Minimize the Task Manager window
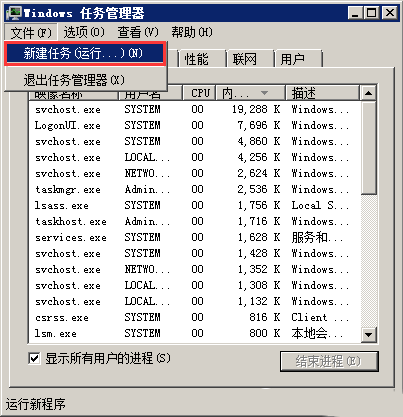The image size is (403, 417). tap(355, 13)
